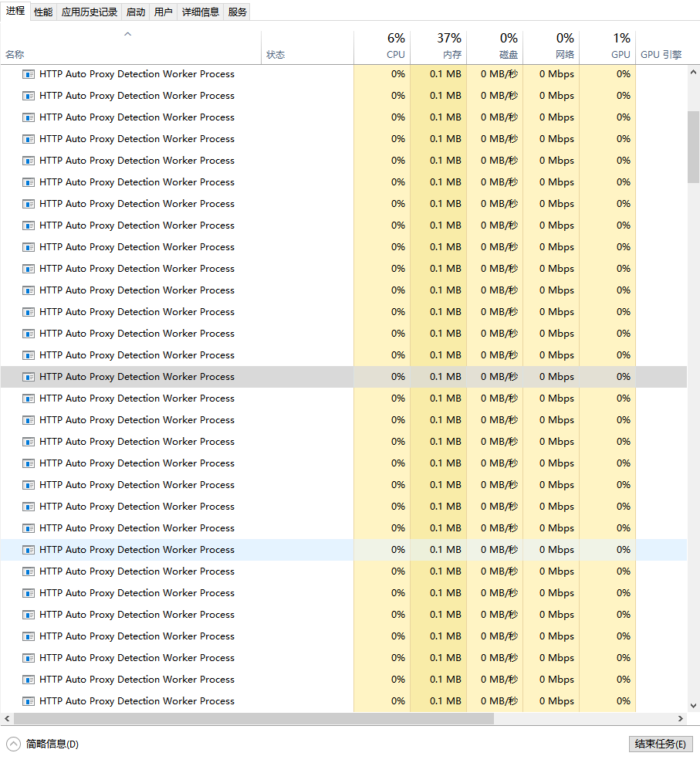This screenshot has width=700, height=763.
Task: Click the sort indicator arrow above the 名称 column
Action: 127,34
